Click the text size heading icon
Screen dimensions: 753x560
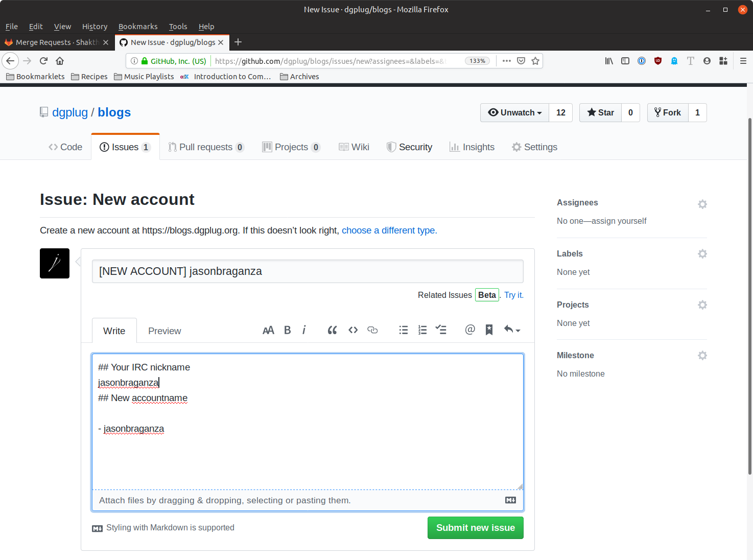268,330
